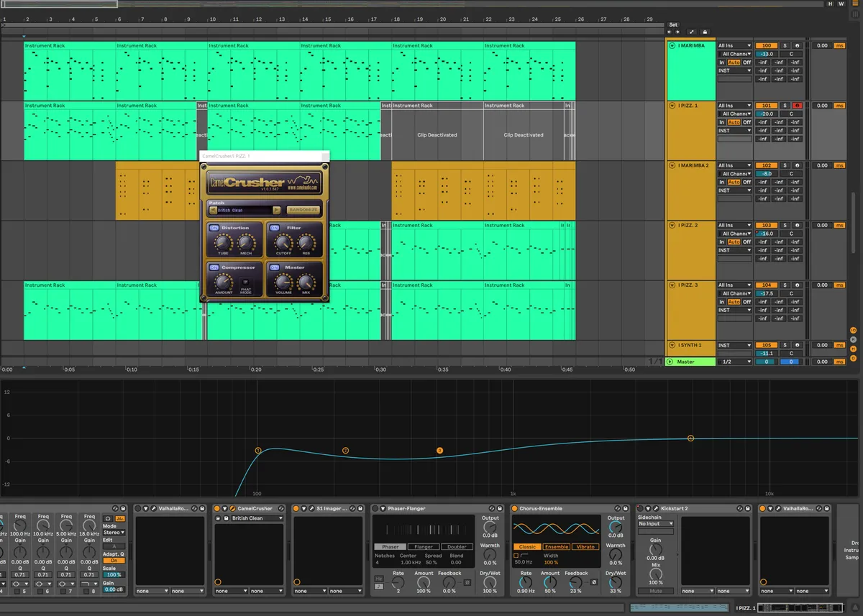This screenshot has width=863, height=616.
Task: Click the Set locator button
Action: 673,24
